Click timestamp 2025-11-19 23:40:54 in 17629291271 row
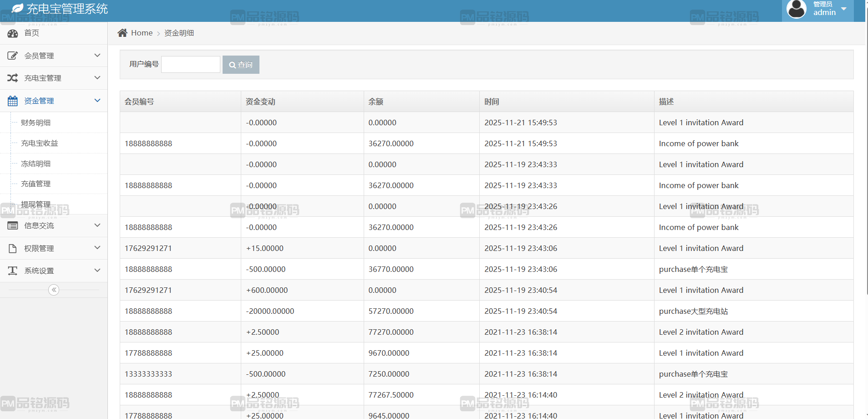The width and height of the screenshot is (868, 419). coord(521,290)
